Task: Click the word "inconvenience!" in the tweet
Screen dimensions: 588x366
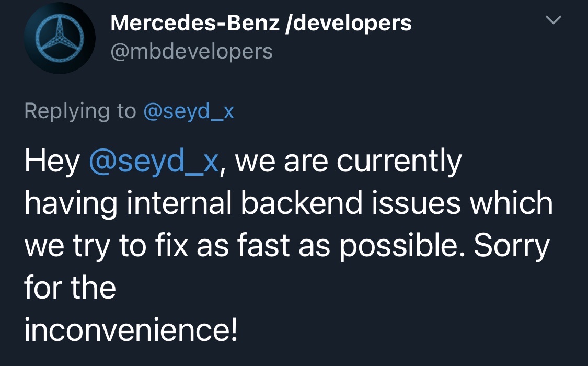Action: pos(131,329)
